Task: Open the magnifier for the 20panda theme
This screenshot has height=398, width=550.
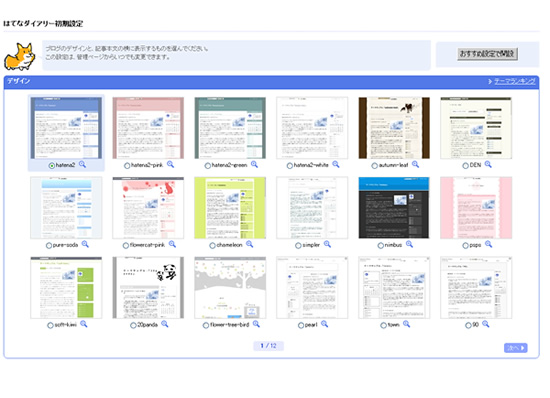Action: [165, 324]
